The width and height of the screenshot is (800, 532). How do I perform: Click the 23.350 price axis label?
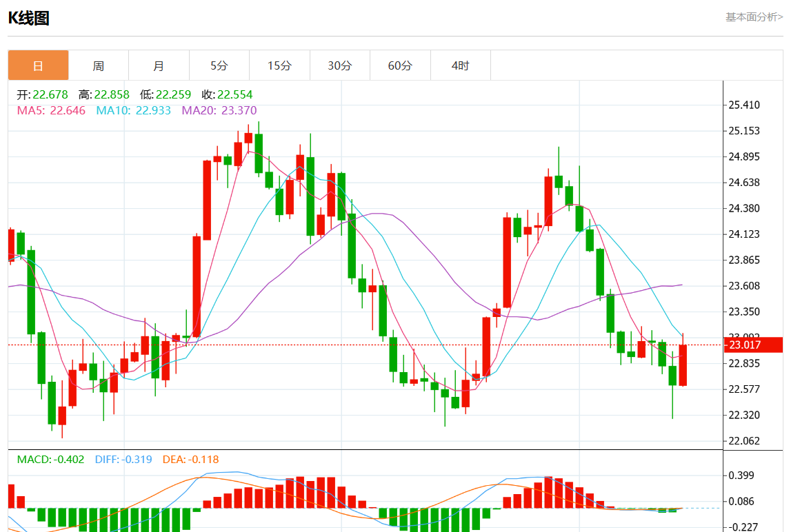(744, 312)
